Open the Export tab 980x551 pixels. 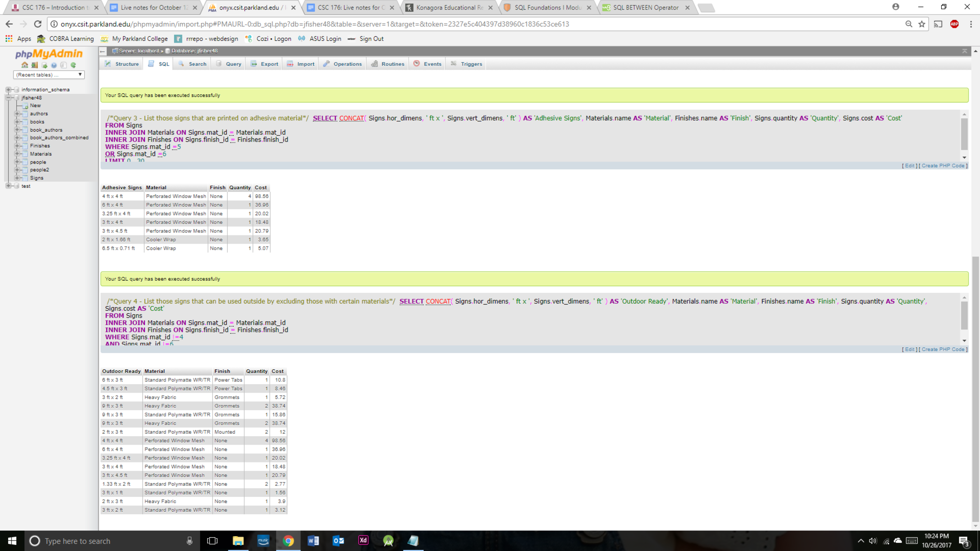tap(265, 64)
